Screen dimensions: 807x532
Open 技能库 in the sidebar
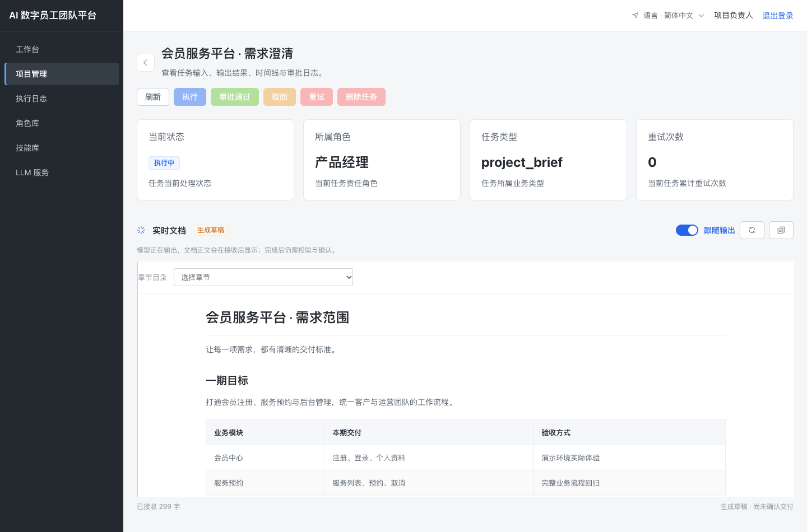tap(62, 148)
